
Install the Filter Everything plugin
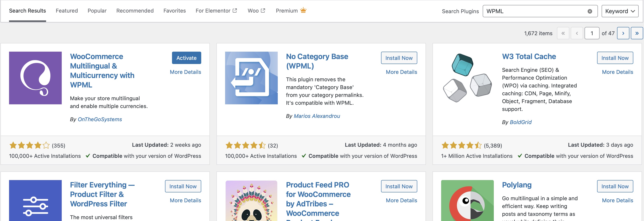[x=183, y=186]
